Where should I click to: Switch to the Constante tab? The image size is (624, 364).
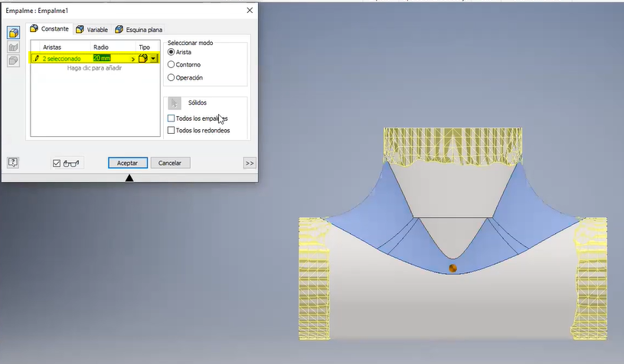[x=50, y=28]
